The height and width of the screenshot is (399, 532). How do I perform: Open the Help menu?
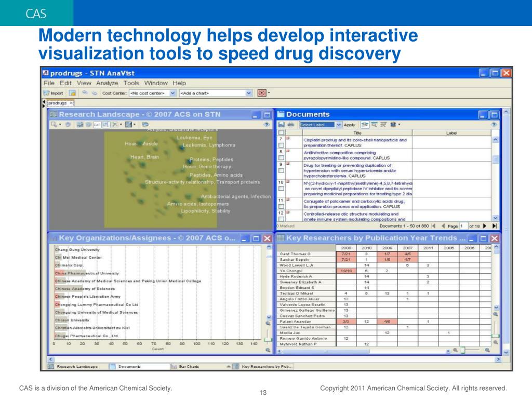click(x=179, y=83)
